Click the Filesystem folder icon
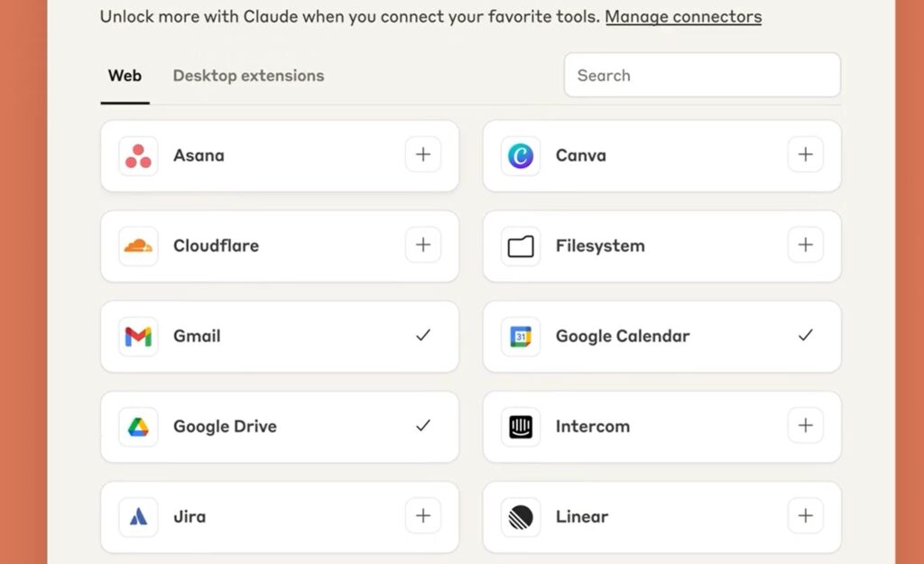The height and width of the screenshot is (564, 924). pos(521,245)
